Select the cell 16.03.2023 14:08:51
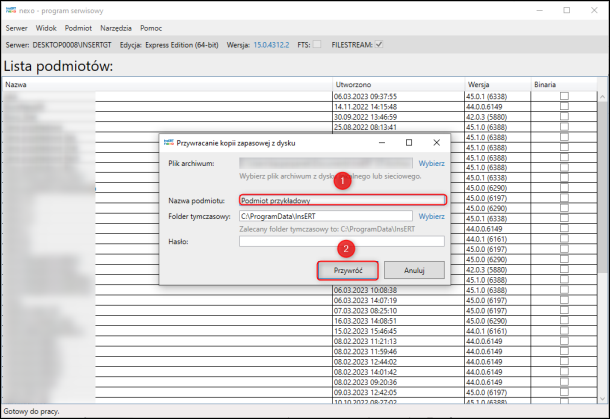 coord(399,321)
